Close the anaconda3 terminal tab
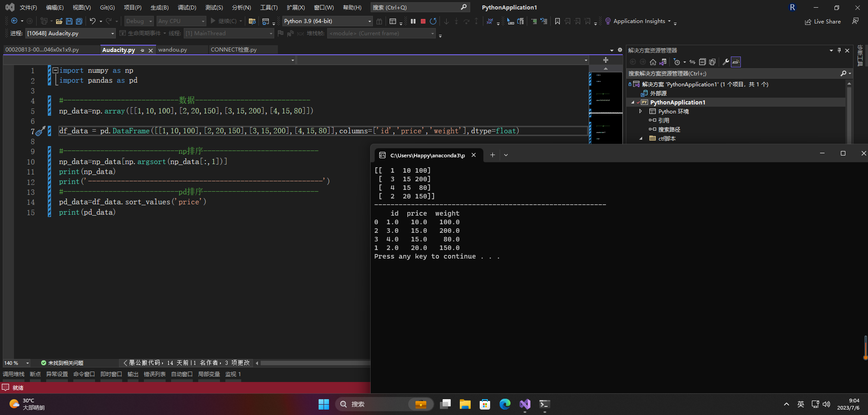Image resolution: width=868 pixels, height=415 pixels. click(474, 155)
